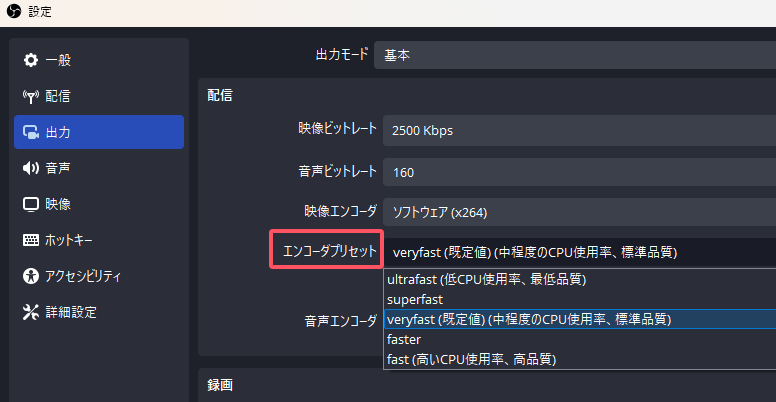Click the 音声ビットレート field showing 160
This screenshot has width=776, height=402.
[578, 172]
